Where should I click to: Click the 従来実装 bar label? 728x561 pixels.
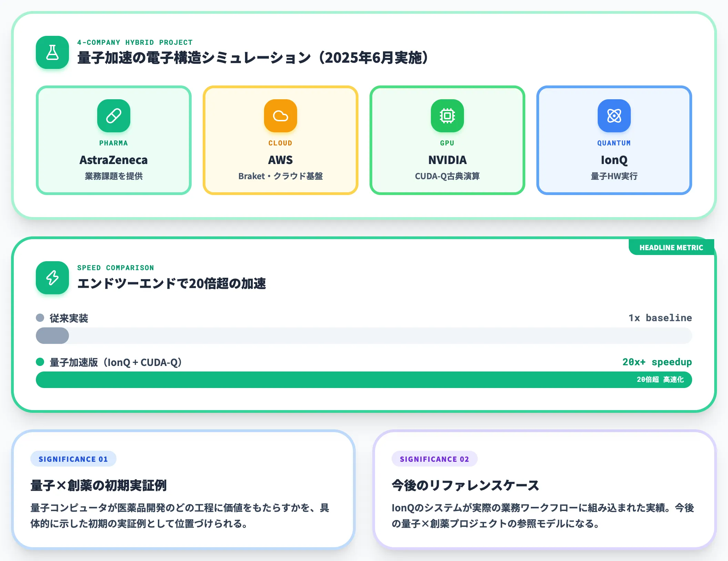pyautogui.click(x=69, y=318)
